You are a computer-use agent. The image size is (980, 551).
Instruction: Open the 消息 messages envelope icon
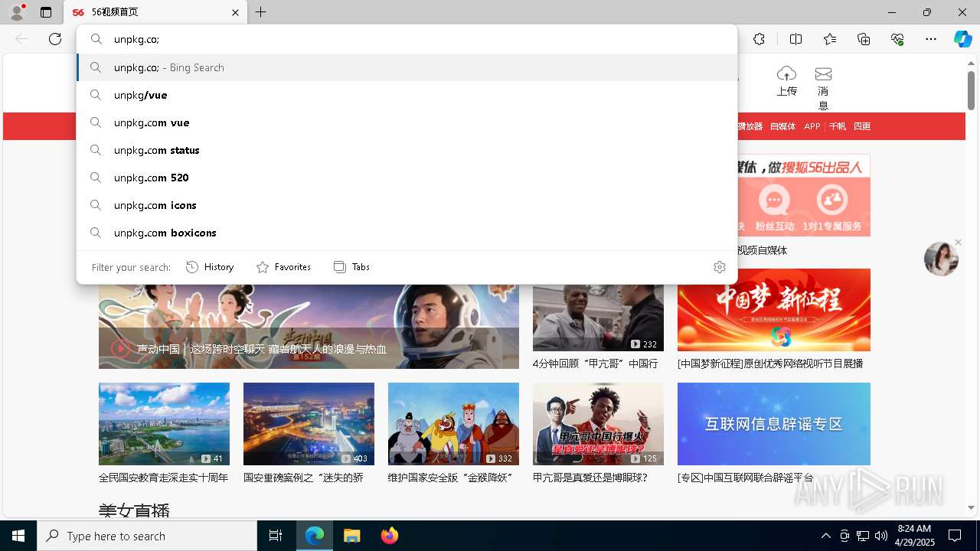(823, 73)
